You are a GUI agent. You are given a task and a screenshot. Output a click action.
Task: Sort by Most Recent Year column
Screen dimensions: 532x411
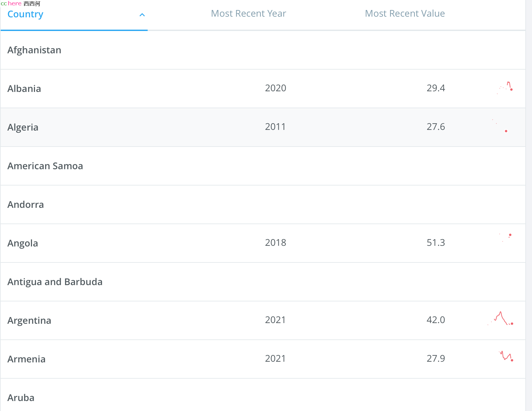248,14
